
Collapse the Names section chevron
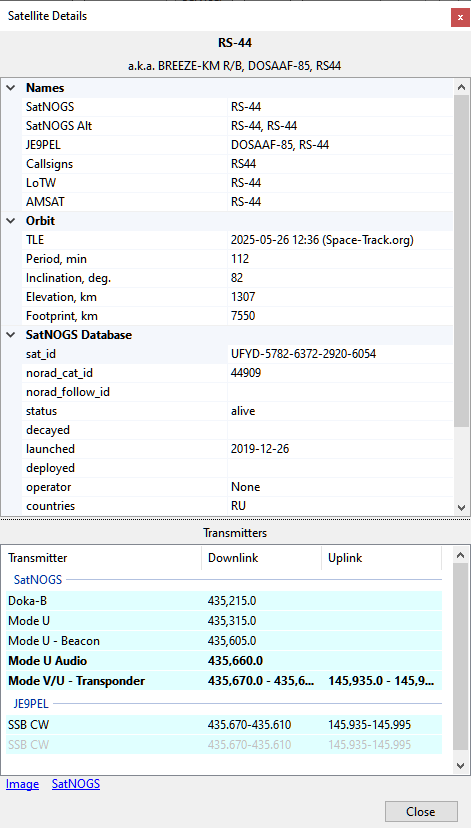pyautogui.click(x=11, y=88)
